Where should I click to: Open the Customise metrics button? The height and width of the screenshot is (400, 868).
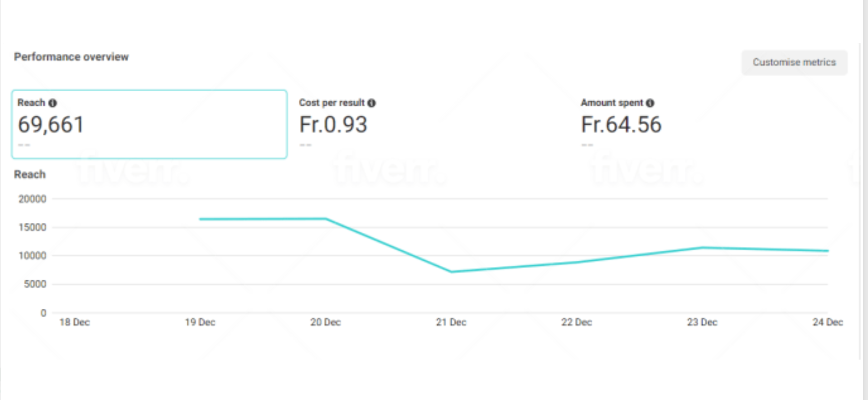pyautogui.click(x=794, y=62)
